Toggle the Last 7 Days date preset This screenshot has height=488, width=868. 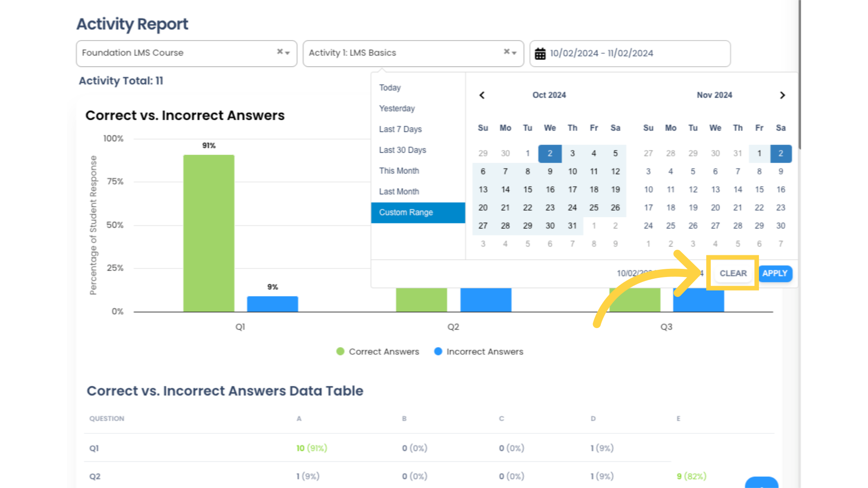click(x=401, y=129)
